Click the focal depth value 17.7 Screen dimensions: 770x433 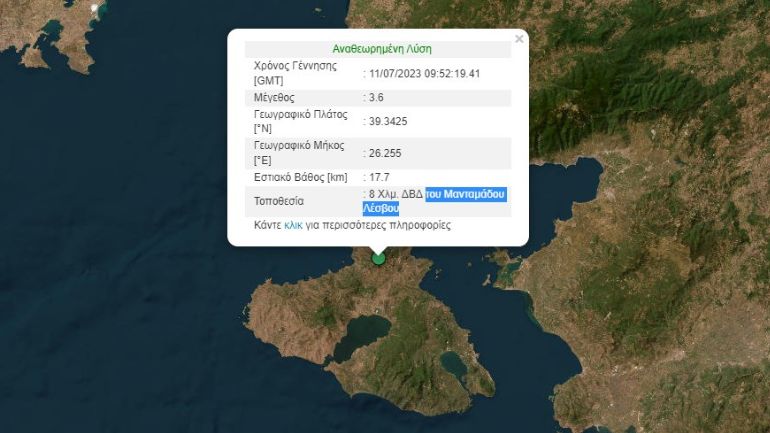(x=379, y=177)
